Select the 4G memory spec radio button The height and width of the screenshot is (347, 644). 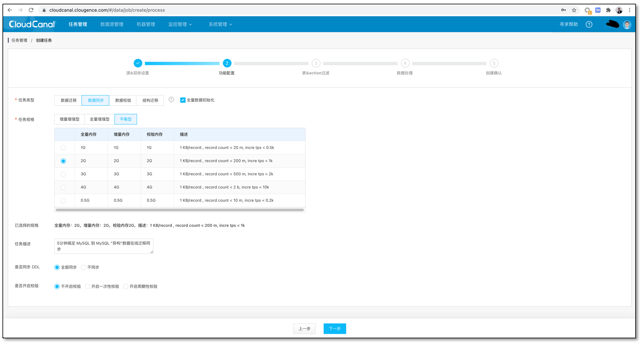pyautogui.click(x=63, y=187)
